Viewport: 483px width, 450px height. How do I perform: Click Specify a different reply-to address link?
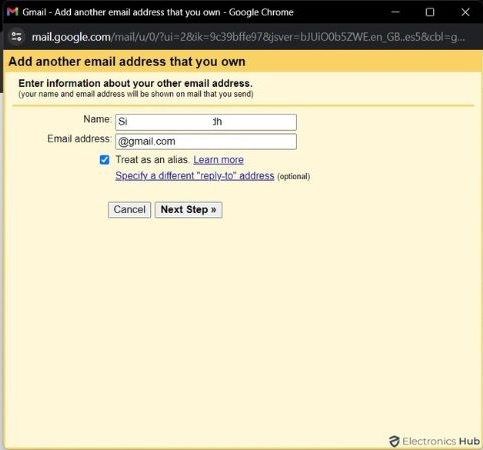tap(195, 176)
